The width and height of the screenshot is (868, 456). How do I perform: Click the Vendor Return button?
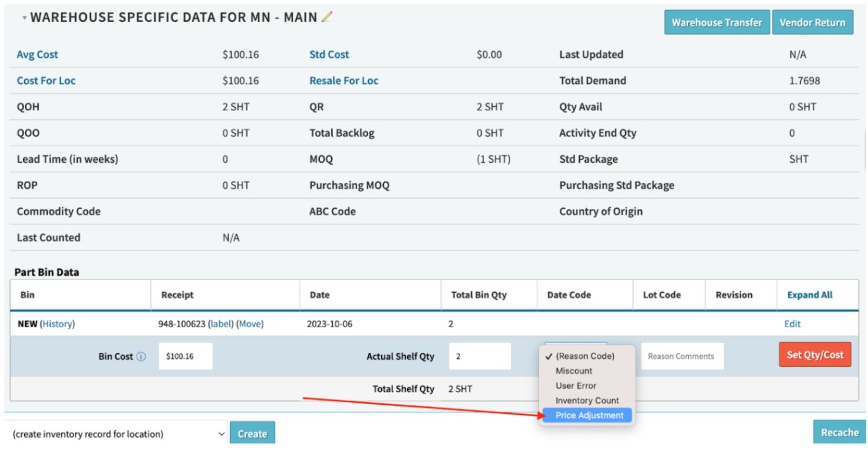point(813,22)
